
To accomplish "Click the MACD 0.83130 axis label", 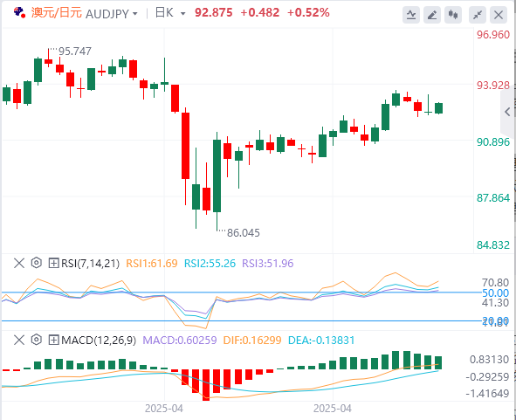I will [489, 360].
